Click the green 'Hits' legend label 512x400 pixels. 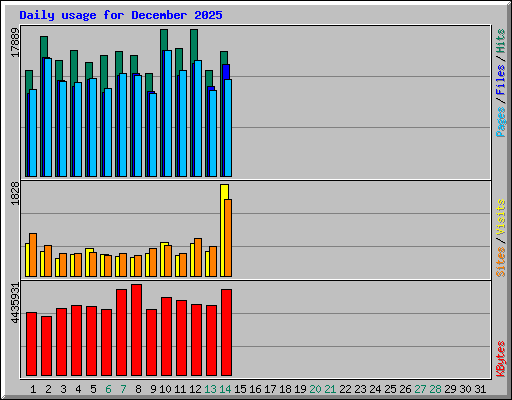501,41
